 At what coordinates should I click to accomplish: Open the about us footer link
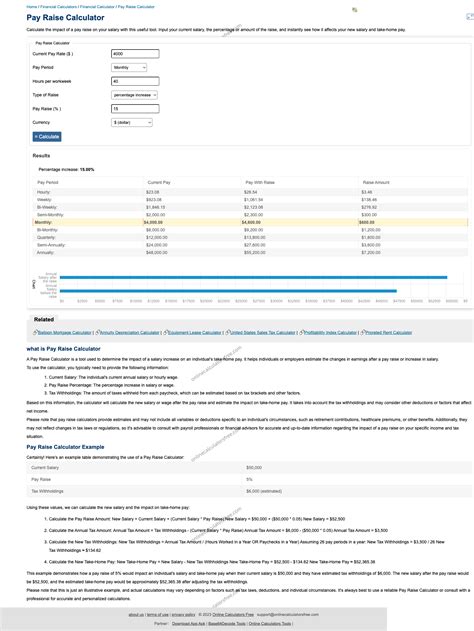pyautogui.click(x=136, y=615)
